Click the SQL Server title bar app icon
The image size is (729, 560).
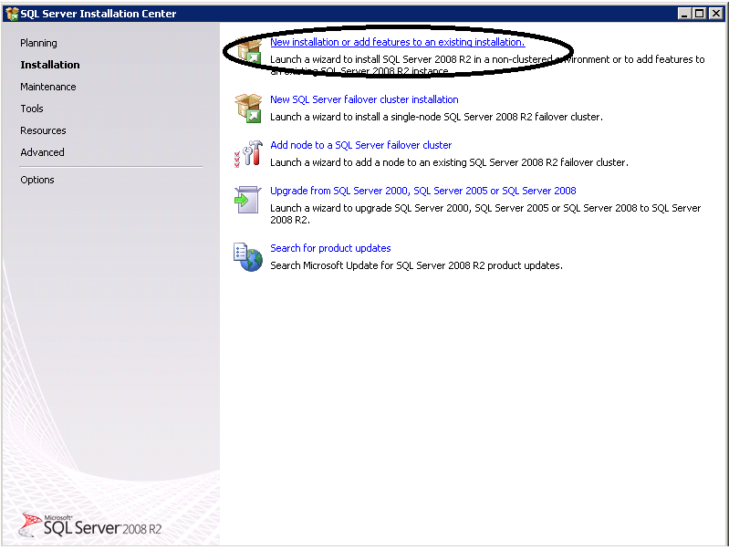[x=12, y=14]
